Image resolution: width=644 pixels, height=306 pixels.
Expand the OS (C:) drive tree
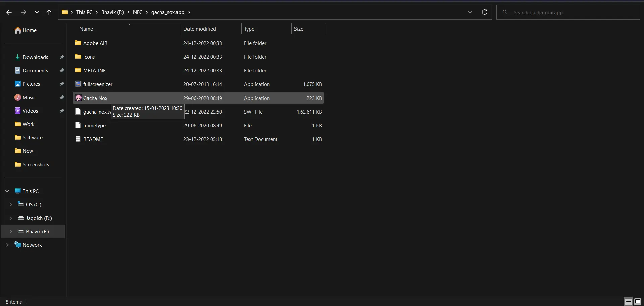click(x=11, y=204)
